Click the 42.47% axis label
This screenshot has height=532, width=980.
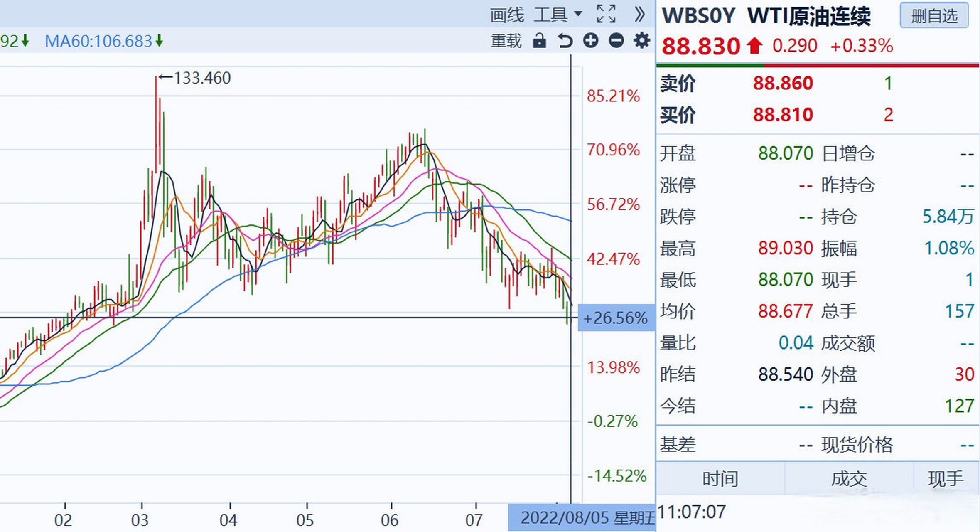pyautogui.click(x=613, y=259)
